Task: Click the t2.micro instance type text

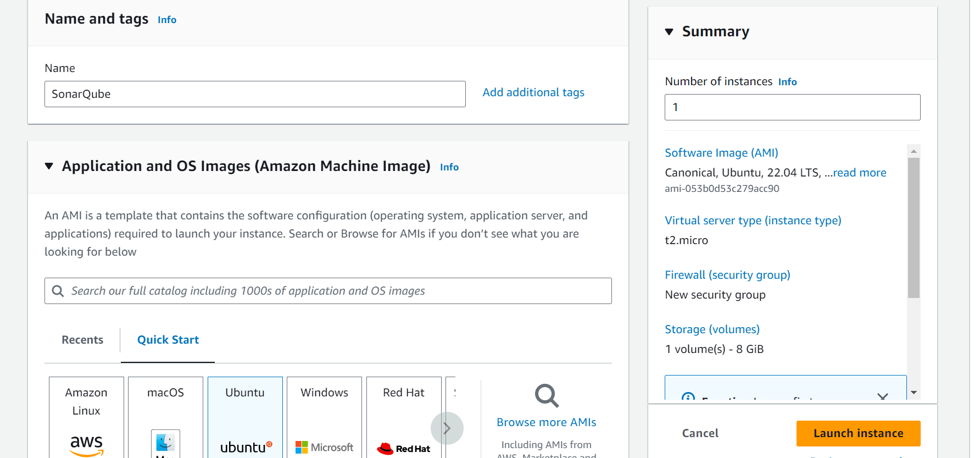Action: click(x=687, y=240)
